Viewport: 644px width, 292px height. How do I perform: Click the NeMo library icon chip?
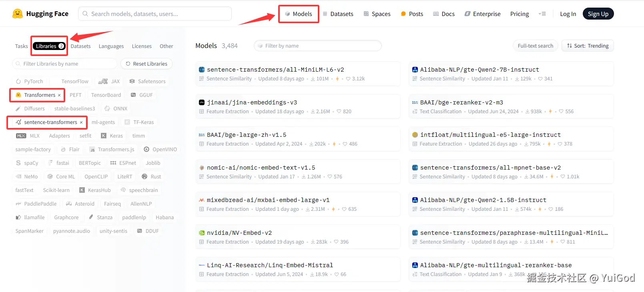coord(27,176)
